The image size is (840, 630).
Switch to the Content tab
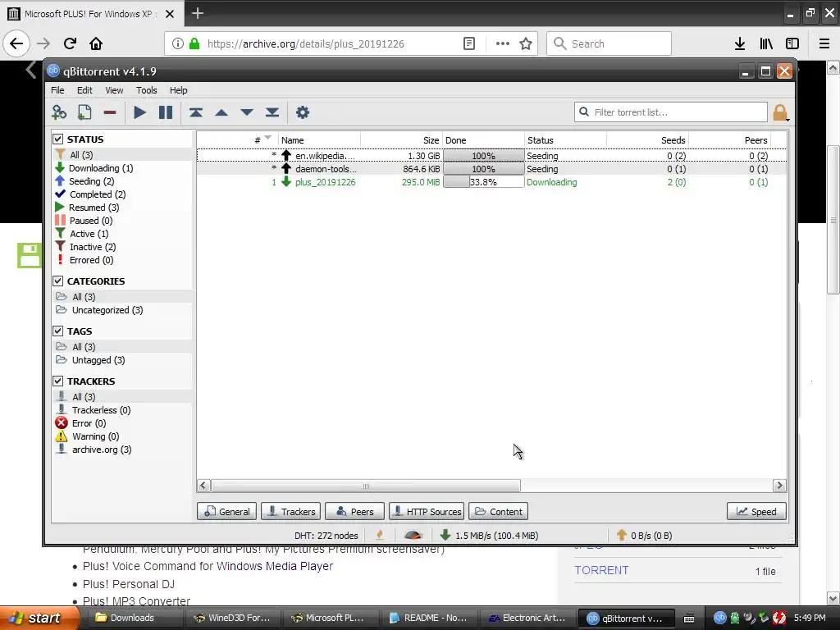pos(498,512)
